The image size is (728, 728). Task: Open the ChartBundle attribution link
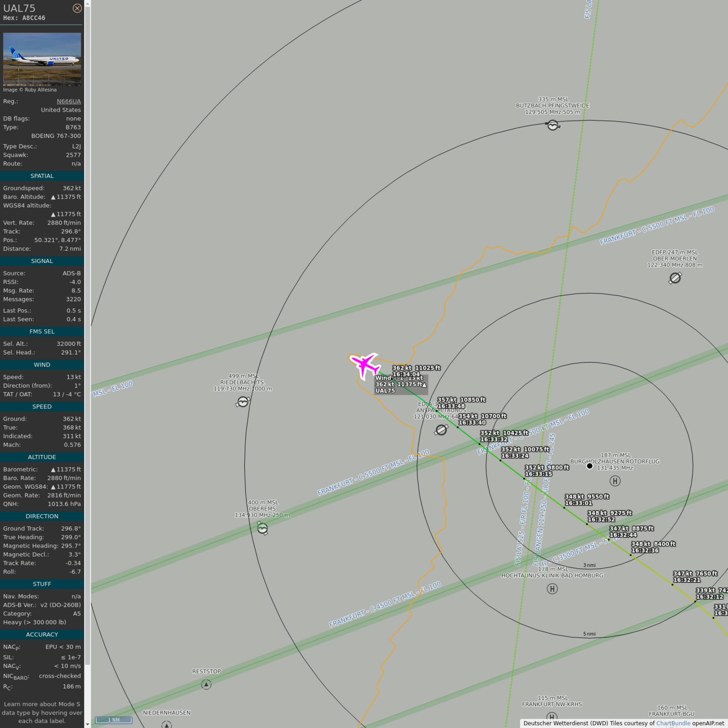click(673, 723)
